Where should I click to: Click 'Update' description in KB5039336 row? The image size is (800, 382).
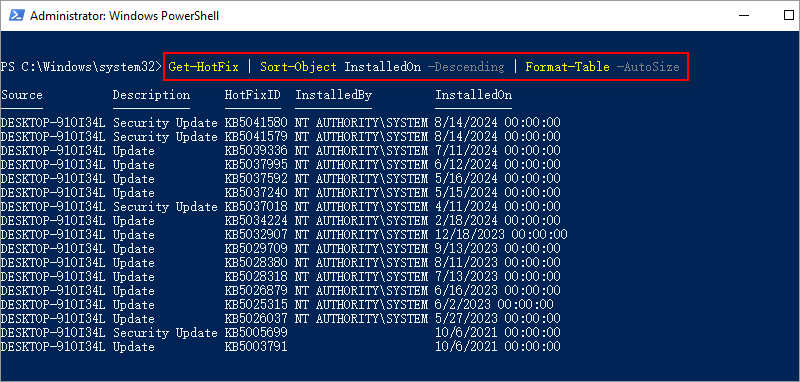134,151
